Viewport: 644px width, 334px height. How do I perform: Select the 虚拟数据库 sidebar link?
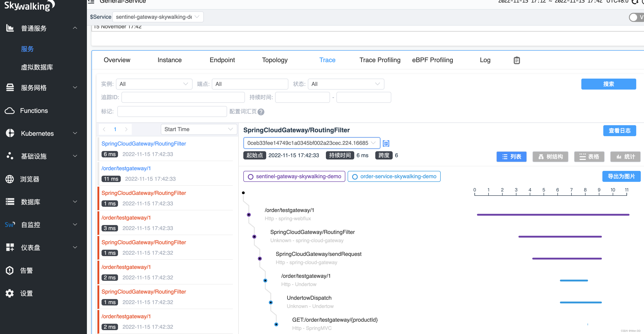point(37,67)
